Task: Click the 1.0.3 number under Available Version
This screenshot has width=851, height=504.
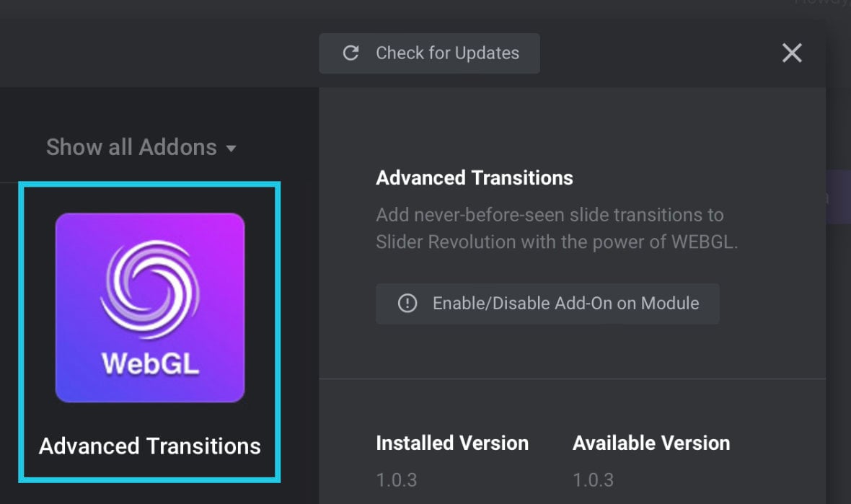Action: [594, 480]
